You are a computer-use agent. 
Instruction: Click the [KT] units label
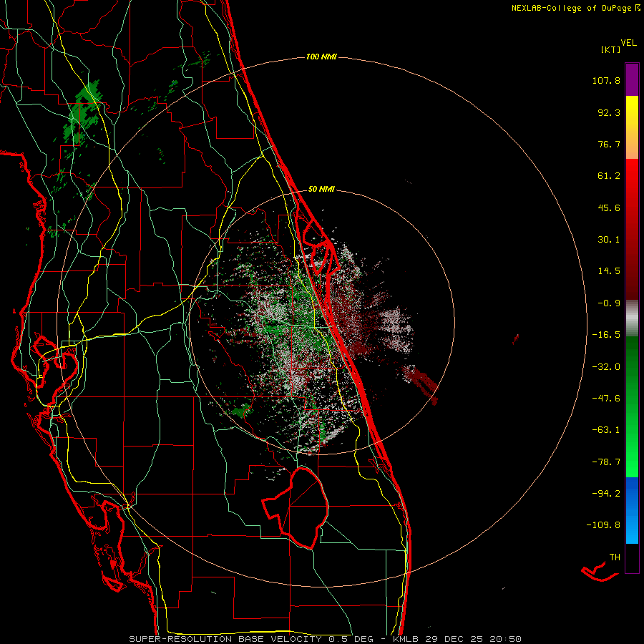pos(611,49)
